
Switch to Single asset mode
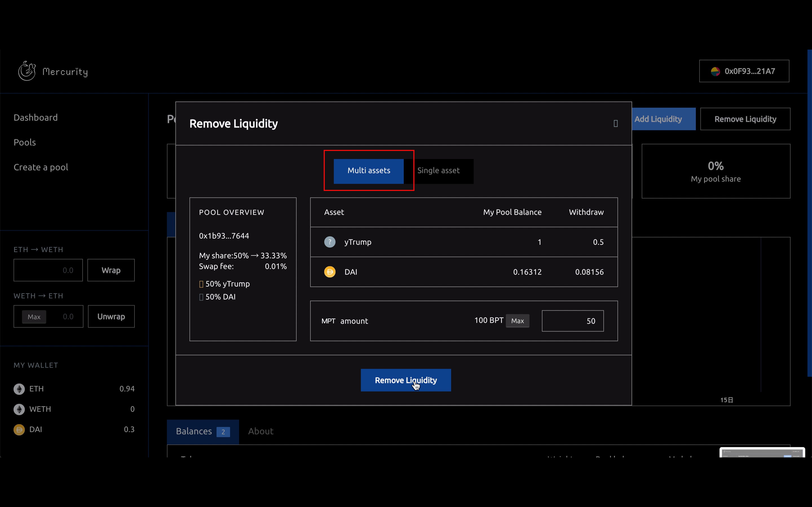tap(438, 171)
